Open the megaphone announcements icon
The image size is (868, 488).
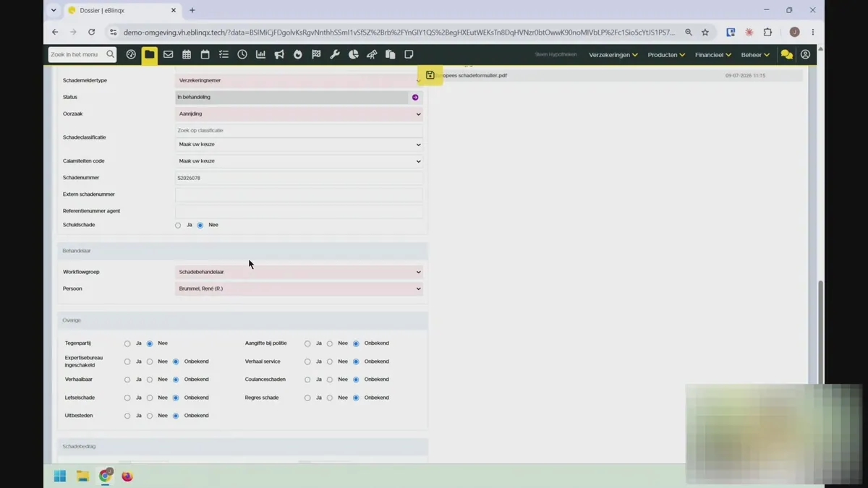pos(279,54)
